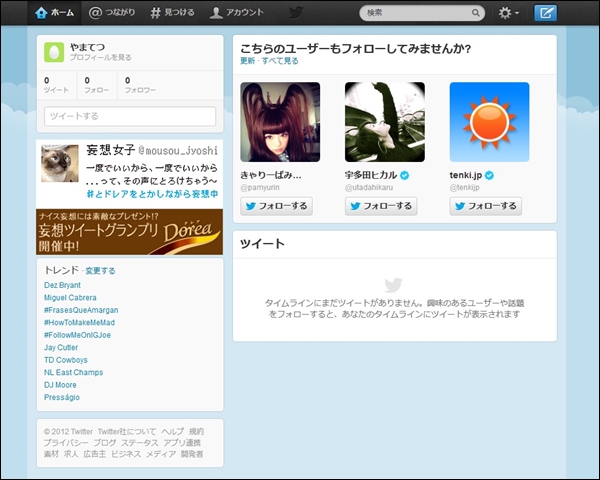The width and height of the screenshot is (600, 480).
Task: Click the name きゃりーぱみ…
Action: coord(271,175)
